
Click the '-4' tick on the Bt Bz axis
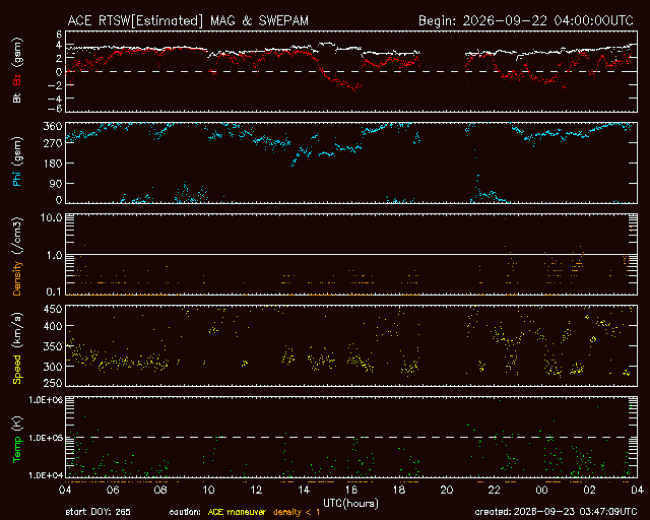(x=56, y=99)
